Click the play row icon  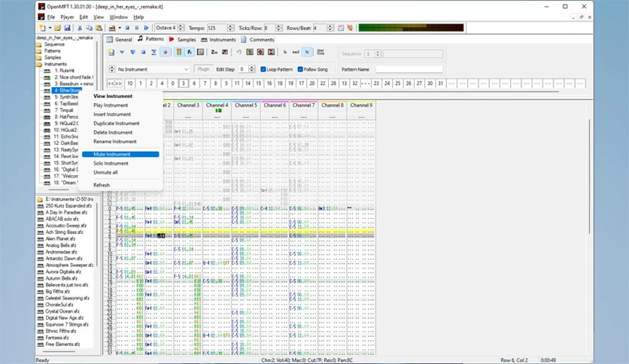pyautogui.click(x=154, y=52)
